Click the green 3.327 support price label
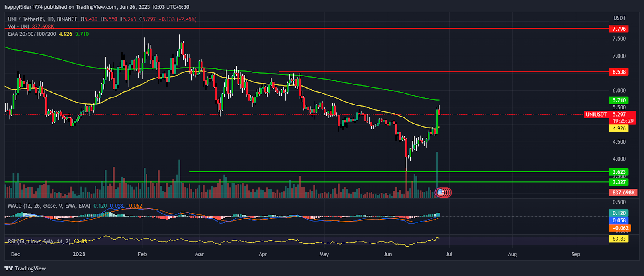 (x=619, y=182)
